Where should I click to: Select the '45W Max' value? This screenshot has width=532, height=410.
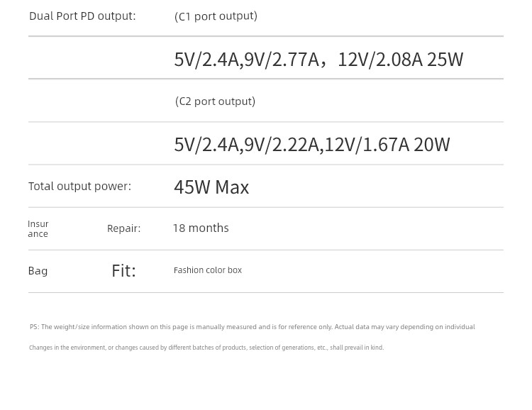(x=211, y=187)
